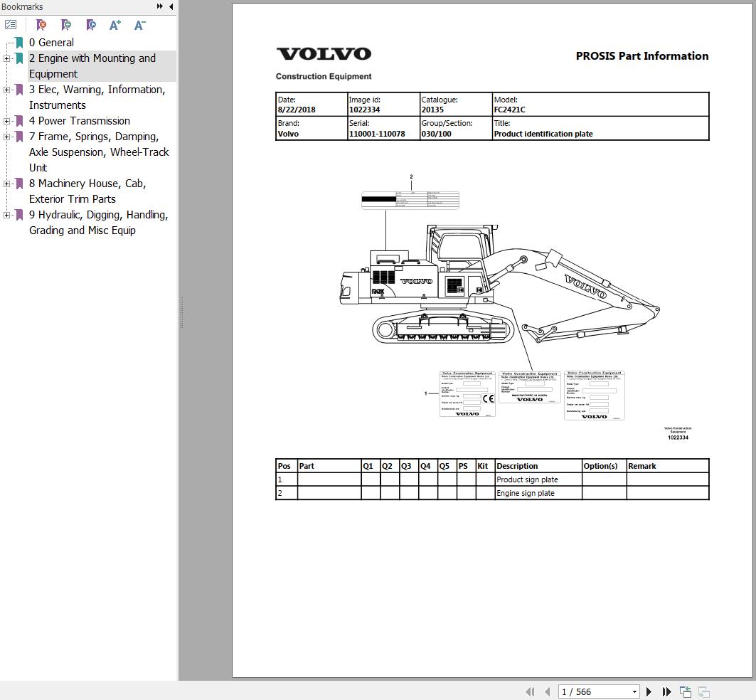
Task: Click the Construction Equipment subtitle
Action: (x=324, y=76)
